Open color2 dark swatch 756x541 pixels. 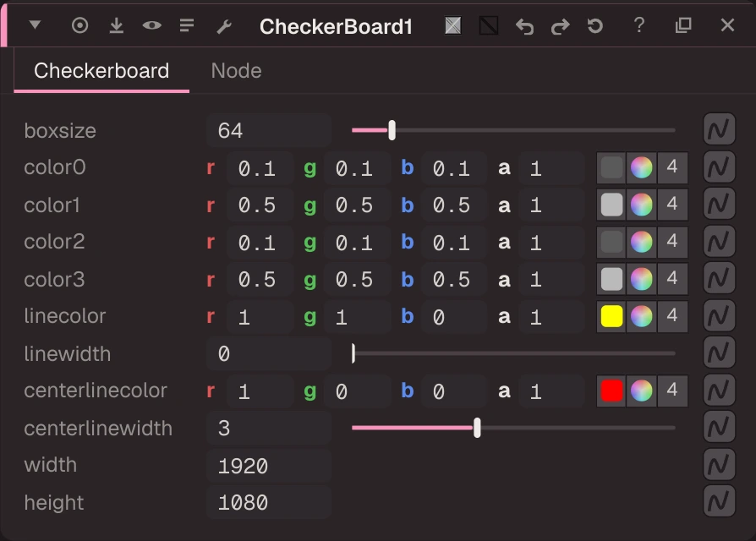611,242
